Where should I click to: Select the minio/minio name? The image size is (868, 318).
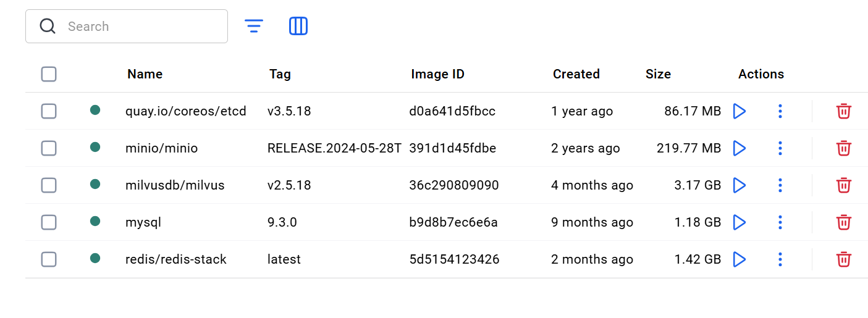(x=162, y=148)
